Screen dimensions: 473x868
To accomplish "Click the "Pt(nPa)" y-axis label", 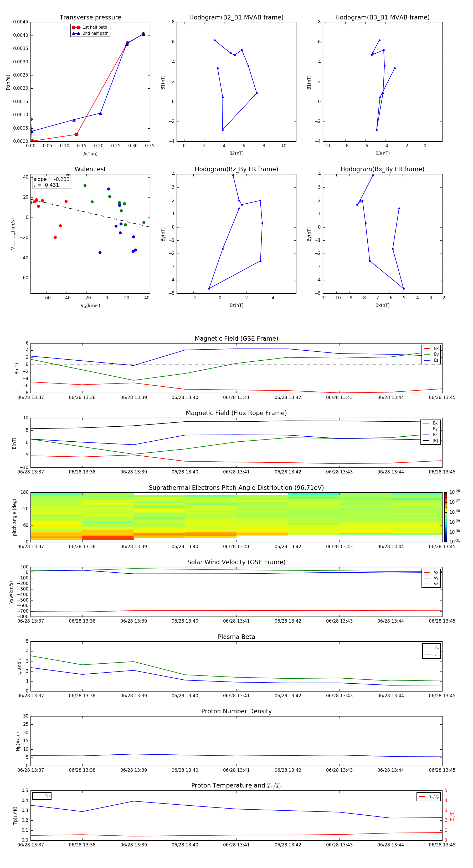I will (x=8, y=82).
